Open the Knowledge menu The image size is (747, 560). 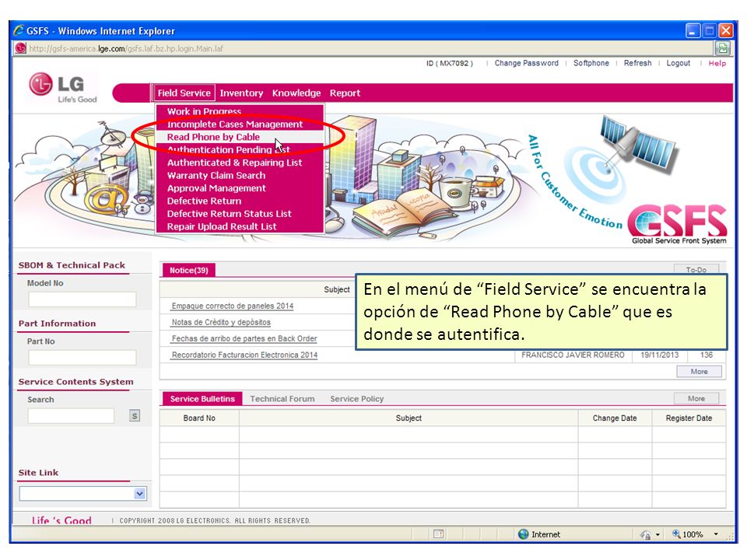(x=296, y=93)
